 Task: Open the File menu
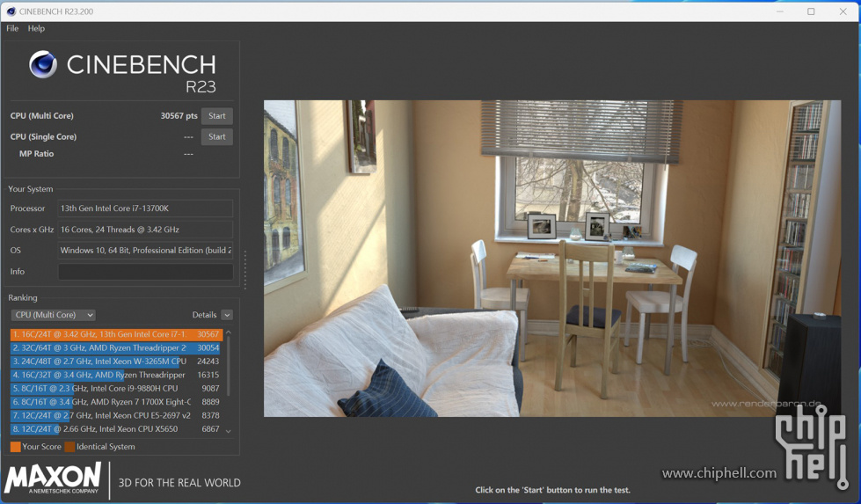pos(12,28)
